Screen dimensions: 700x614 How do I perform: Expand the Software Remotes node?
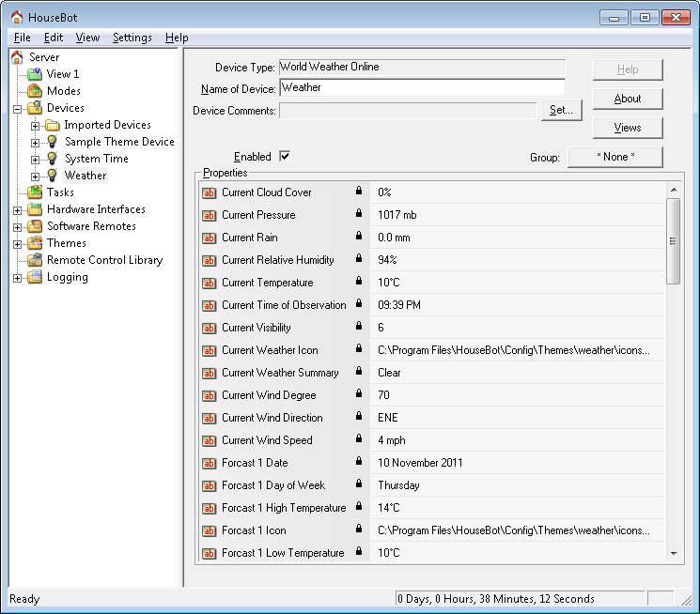pos(18,227)
